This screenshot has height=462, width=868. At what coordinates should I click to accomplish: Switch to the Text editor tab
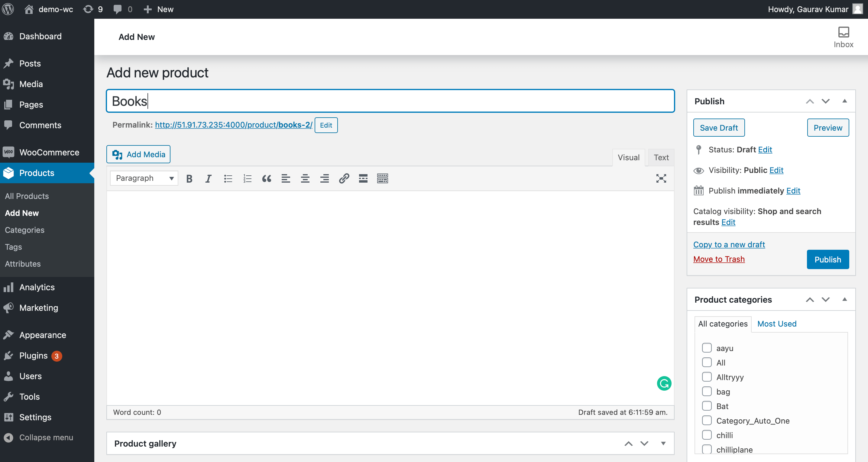pos(660,157)
